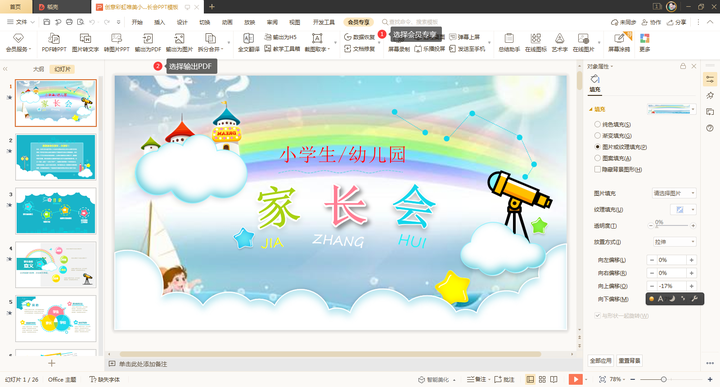Screen dimensions: 720x387
Task: Click the pin icon in right sidebar
Action: coord(710,95)
